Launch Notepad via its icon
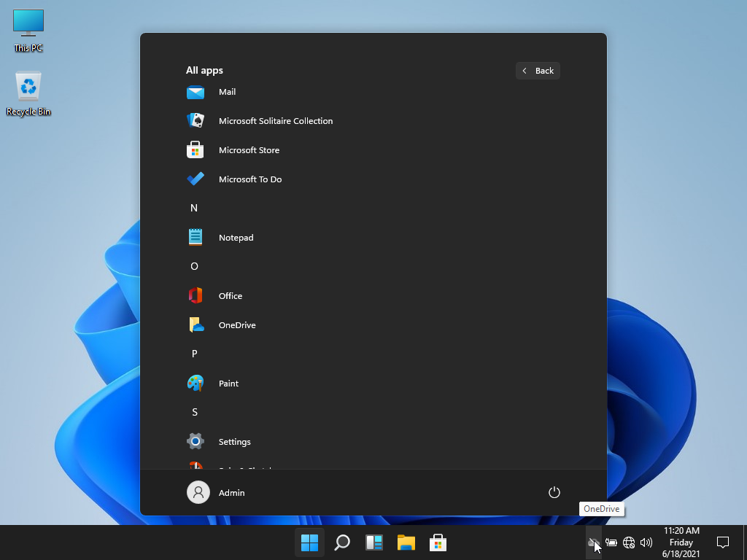 196,237
